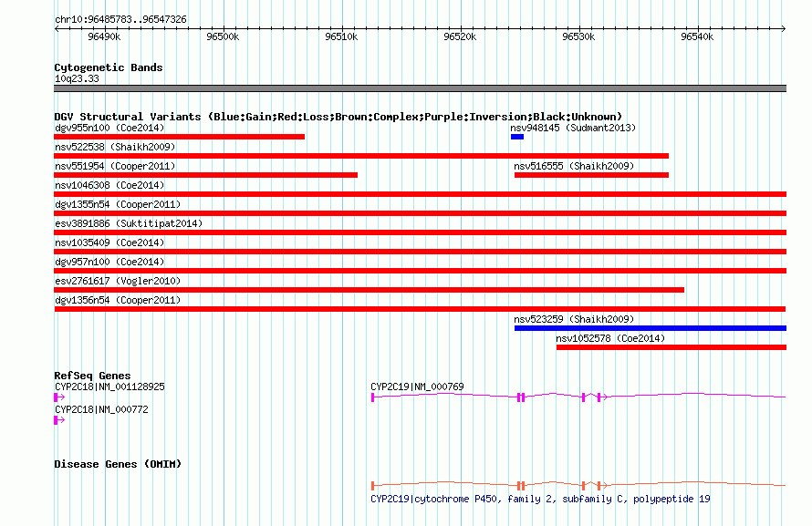
Task: Open the nsv551954 (Cooper2011) variant bar
Action: click(205, 175)
